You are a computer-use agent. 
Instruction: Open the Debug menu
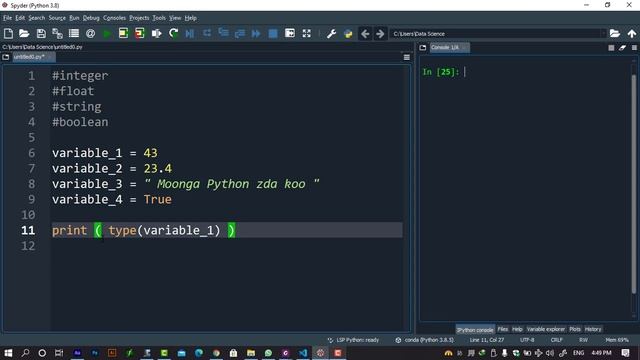click(91, 18)
